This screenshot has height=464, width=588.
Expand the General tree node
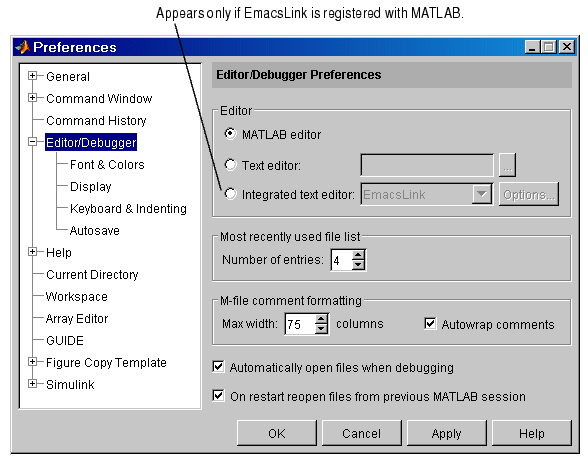(32, 76)
